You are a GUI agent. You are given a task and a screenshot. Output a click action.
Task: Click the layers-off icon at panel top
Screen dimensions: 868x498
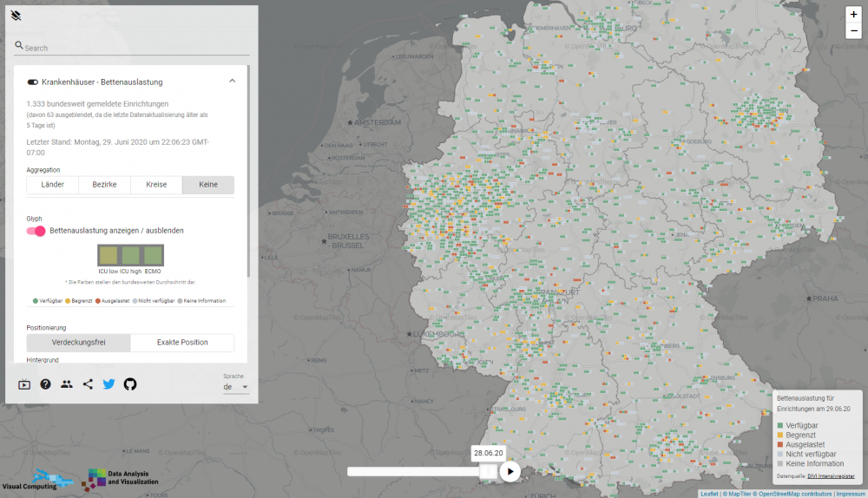(16, 16)
